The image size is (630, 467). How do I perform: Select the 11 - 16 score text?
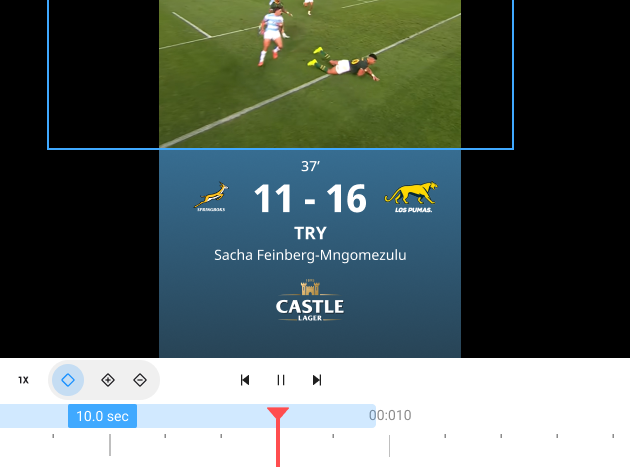310,199
